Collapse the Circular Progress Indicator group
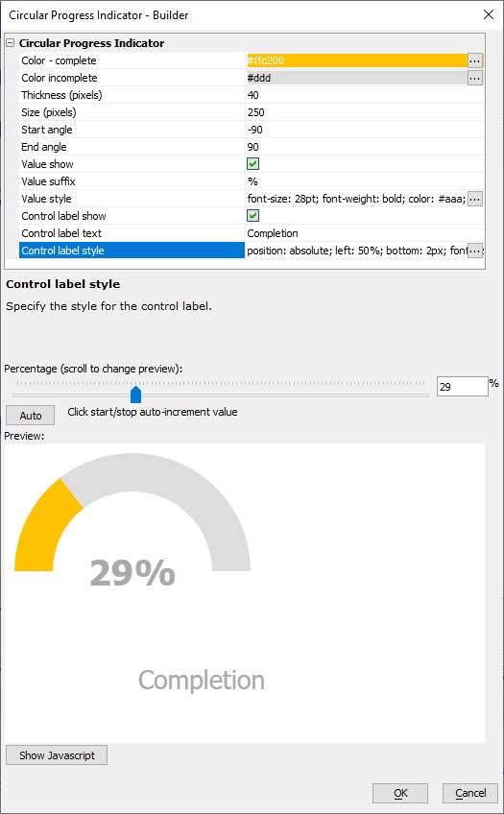This screenshot has height=814, width=504. (x=10, y=43)
